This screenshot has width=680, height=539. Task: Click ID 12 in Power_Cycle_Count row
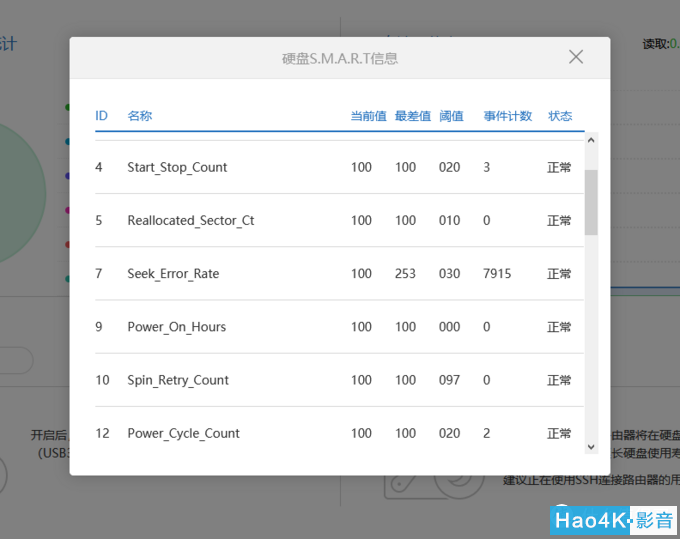102,433
